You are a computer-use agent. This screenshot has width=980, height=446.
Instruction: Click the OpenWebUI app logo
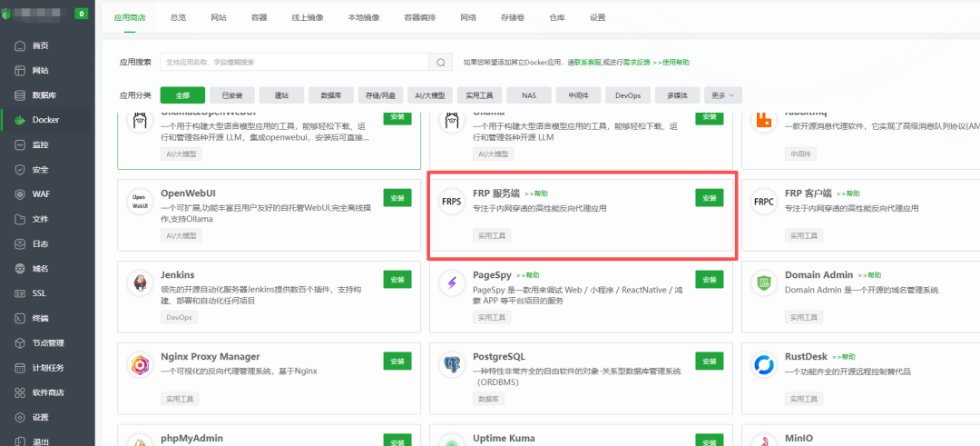coord(139,201)
